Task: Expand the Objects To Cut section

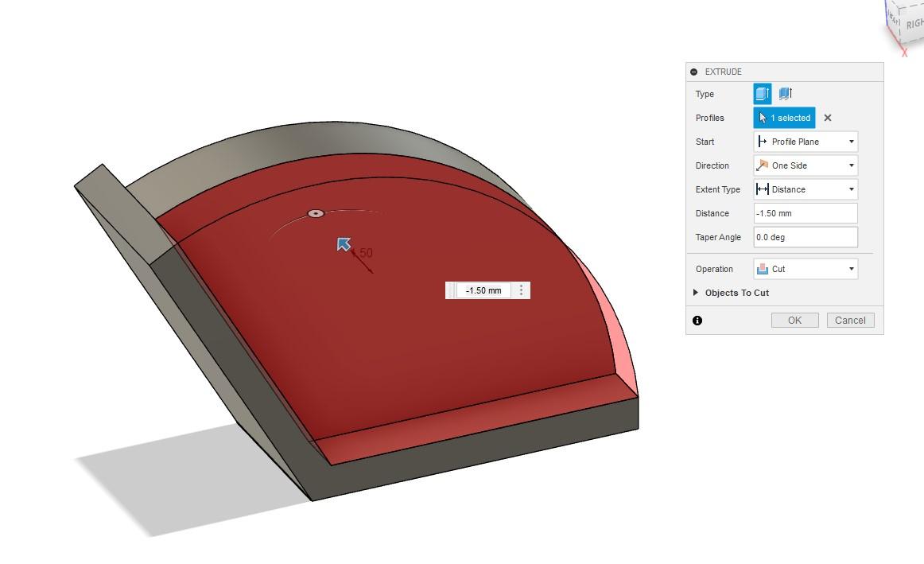Action: tap(695, 292)
